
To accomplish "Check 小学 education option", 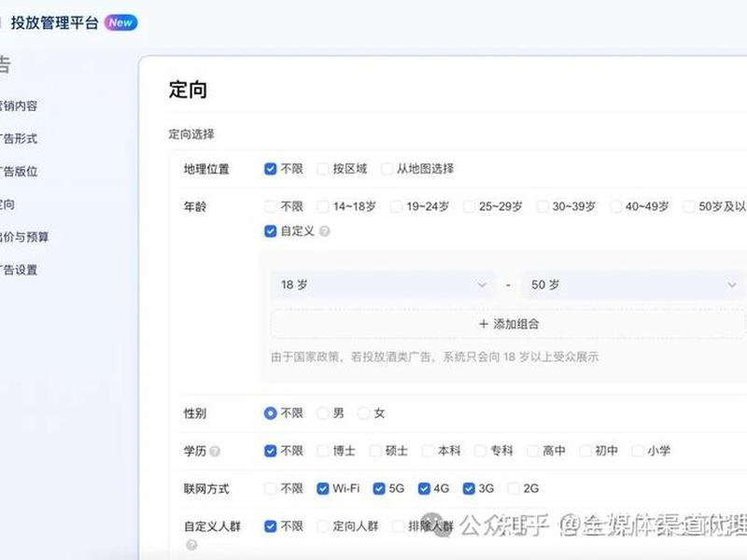I will (x=637, y=451).
